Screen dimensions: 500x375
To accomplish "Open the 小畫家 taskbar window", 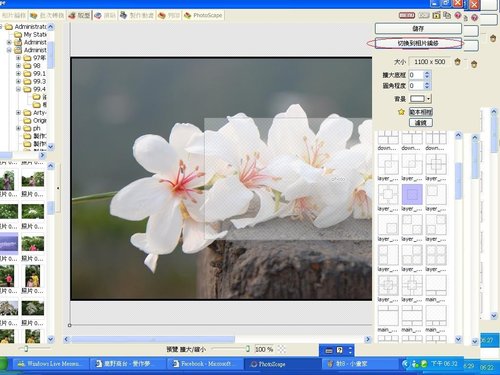I will click(360, 364).
